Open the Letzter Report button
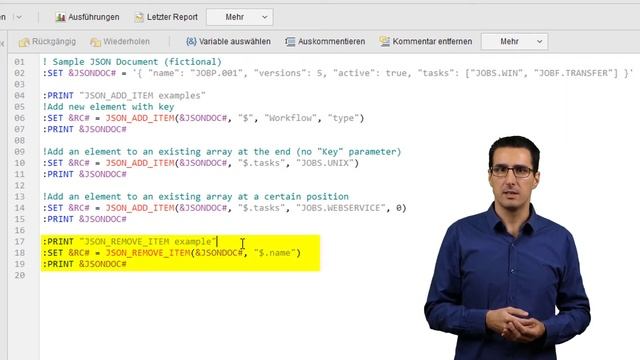 tap(167, 17)
